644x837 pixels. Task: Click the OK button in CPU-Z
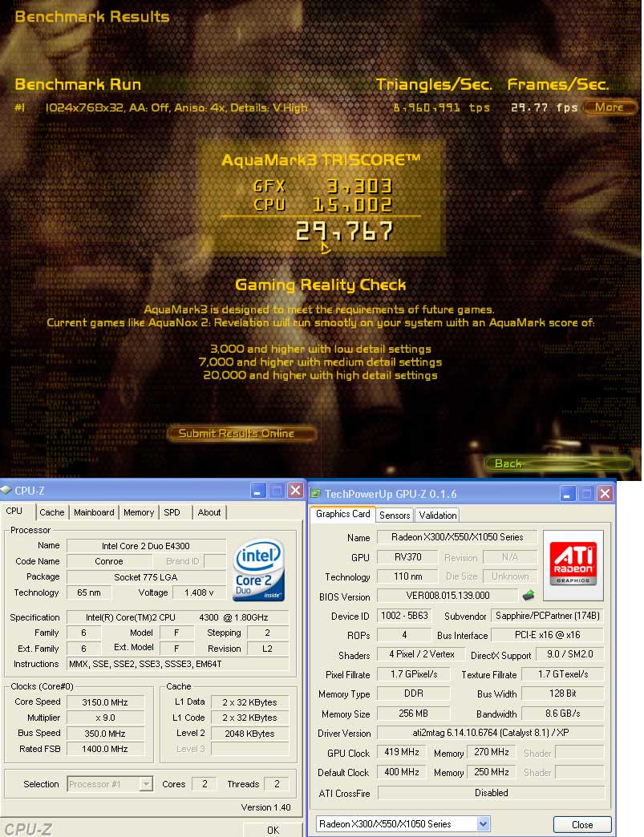pyautogui.click(x=273, y=830)
